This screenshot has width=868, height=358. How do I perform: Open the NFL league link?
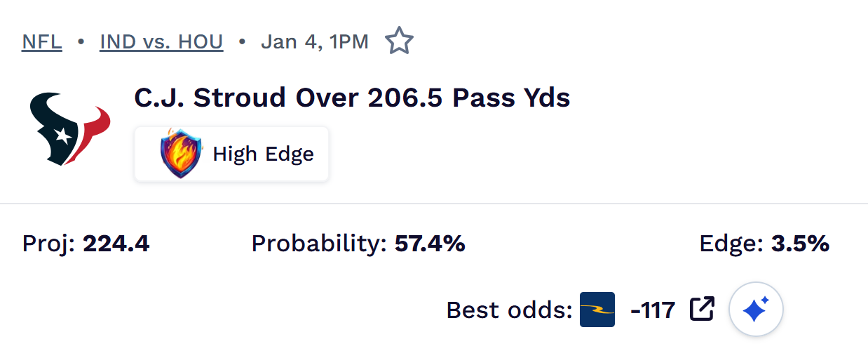[x=42, y=42]
